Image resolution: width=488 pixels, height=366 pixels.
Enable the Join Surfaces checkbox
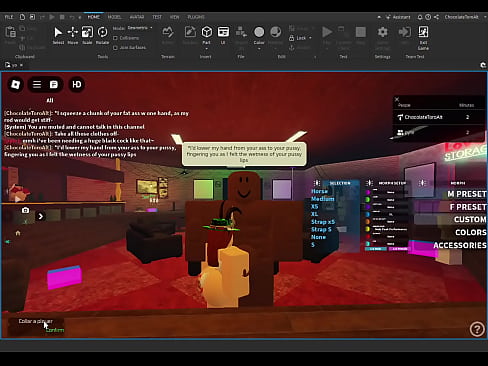pos(115,48)
